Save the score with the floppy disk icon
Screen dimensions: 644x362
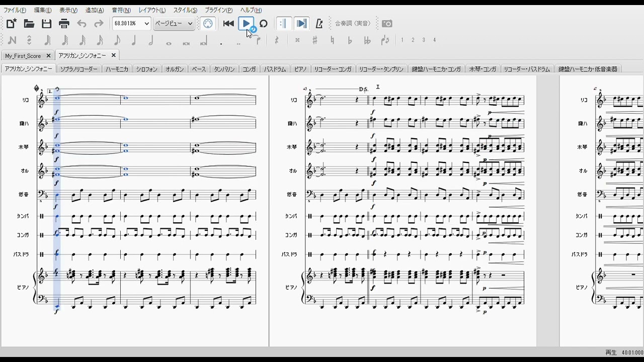(x=46, y=24)
